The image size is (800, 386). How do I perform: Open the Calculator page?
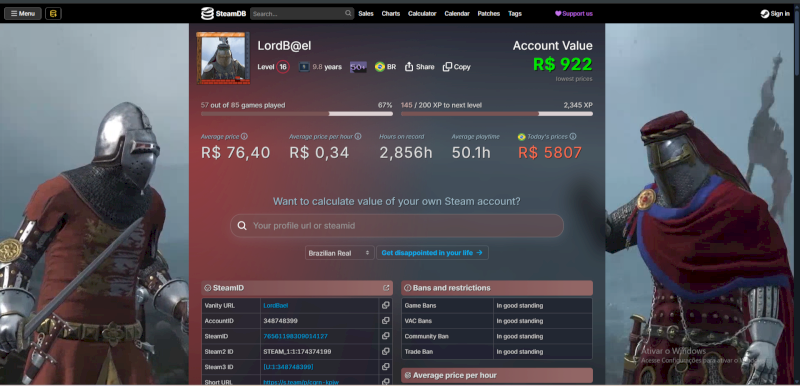(x=422, y=14)
